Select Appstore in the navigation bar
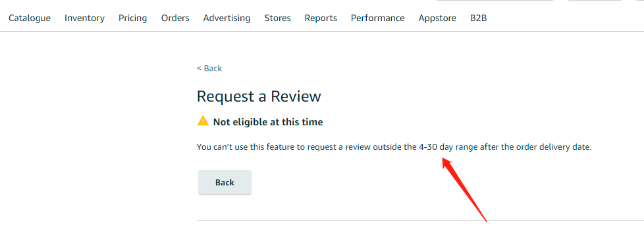 coord(437,18)
